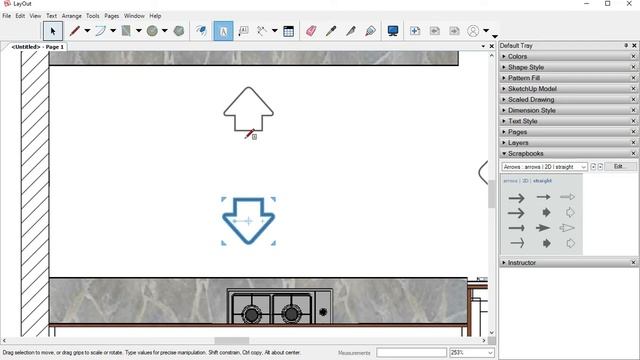
Task: Pick the Arc drawing tool
Action: pos(100,31)
